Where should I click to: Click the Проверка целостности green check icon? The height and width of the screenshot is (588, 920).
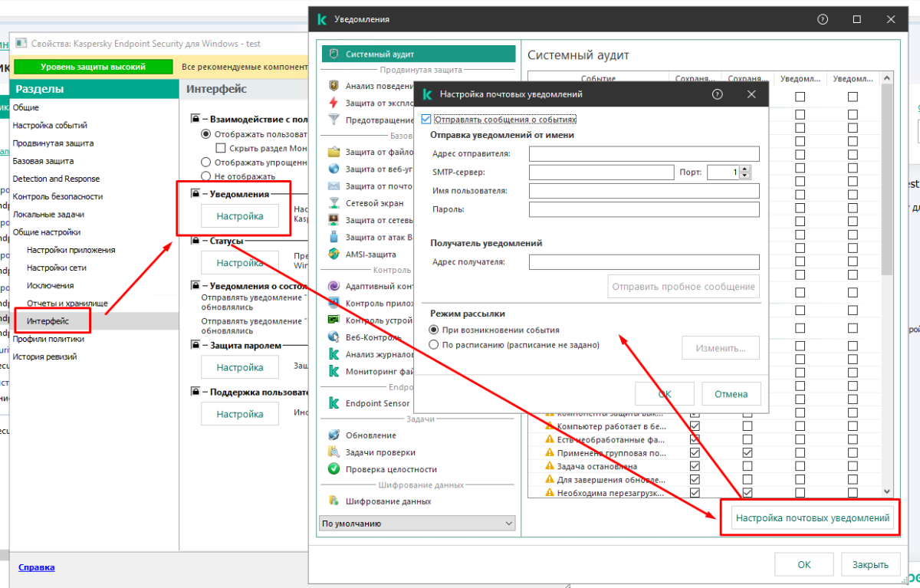[x=333, y=469]
